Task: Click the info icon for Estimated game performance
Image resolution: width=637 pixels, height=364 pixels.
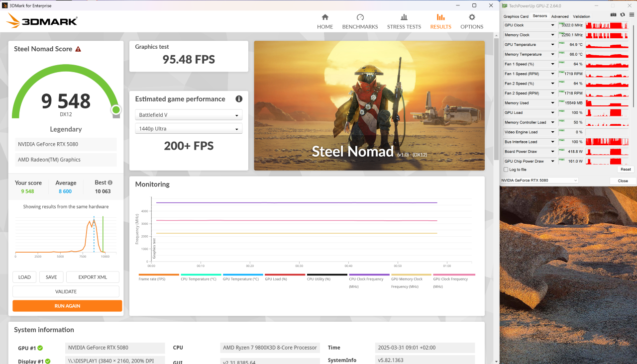Action: pyautogui.click(x=239, y=99)
